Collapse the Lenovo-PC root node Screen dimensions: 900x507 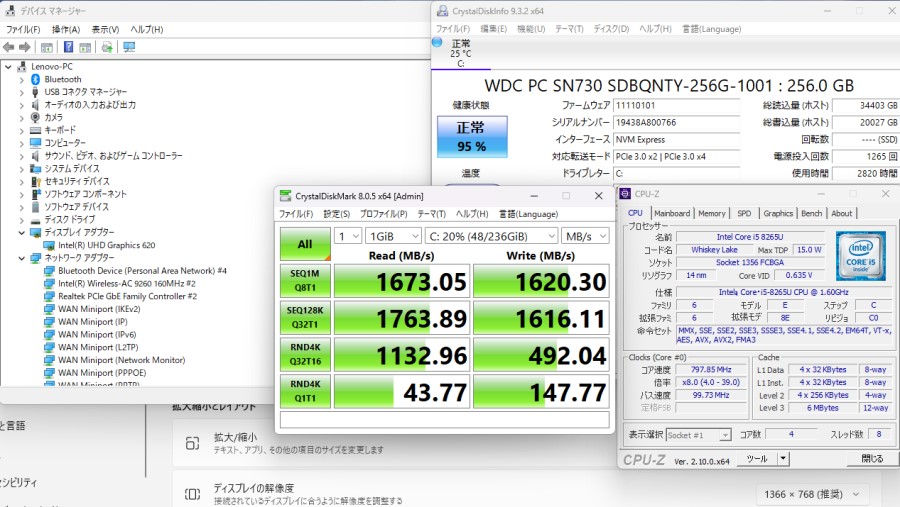(x=8, y=67)
